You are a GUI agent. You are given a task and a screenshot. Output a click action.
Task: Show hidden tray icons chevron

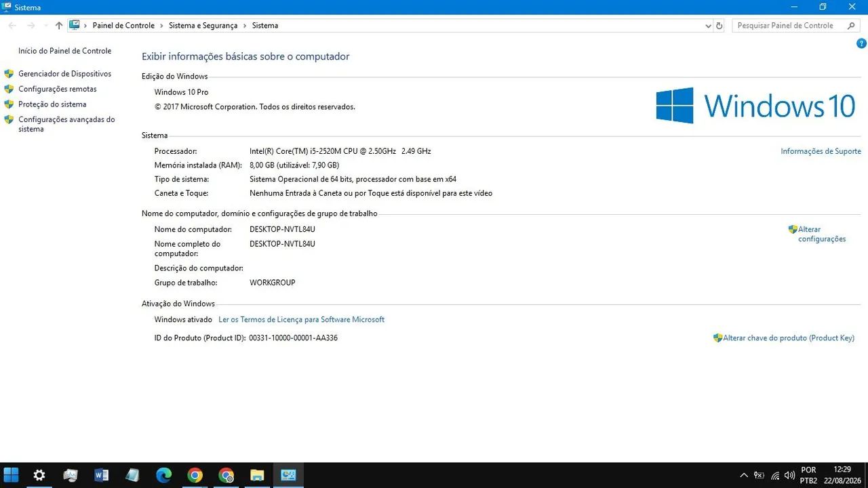[x=744, y=475]
